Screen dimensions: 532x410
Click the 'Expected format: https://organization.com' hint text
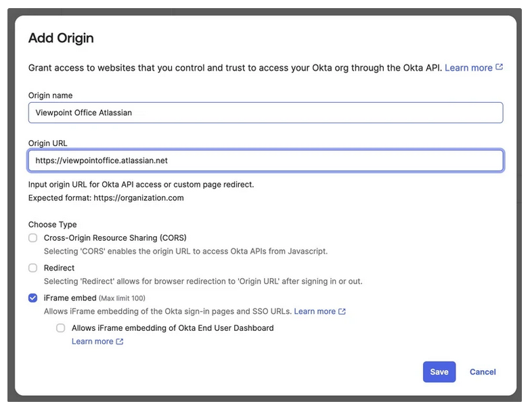106,198
